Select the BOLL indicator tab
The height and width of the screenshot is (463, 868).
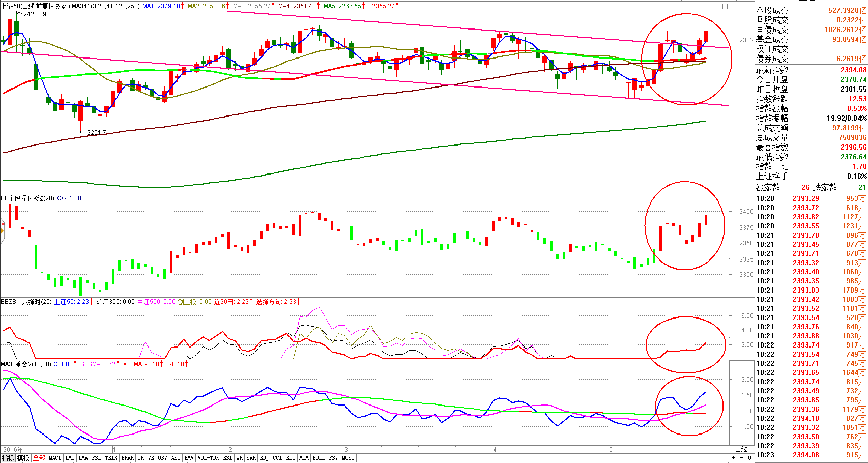[x=319, y=458]
